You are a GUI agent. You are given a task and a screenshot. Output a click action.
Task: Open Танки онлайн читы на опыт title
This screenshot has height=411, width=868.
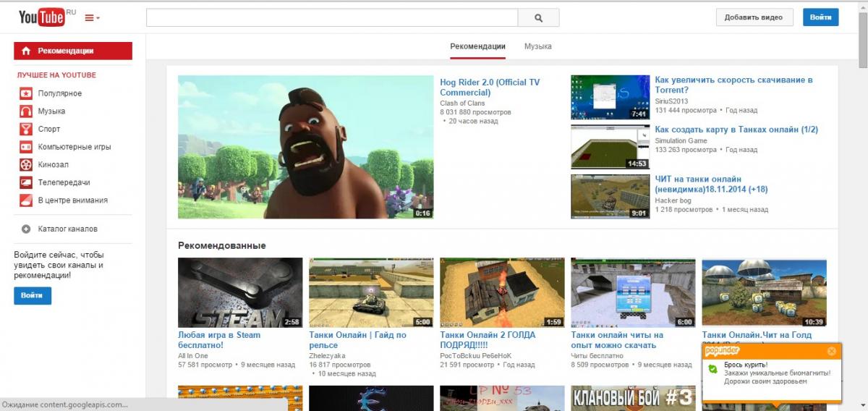click(617, 340)
